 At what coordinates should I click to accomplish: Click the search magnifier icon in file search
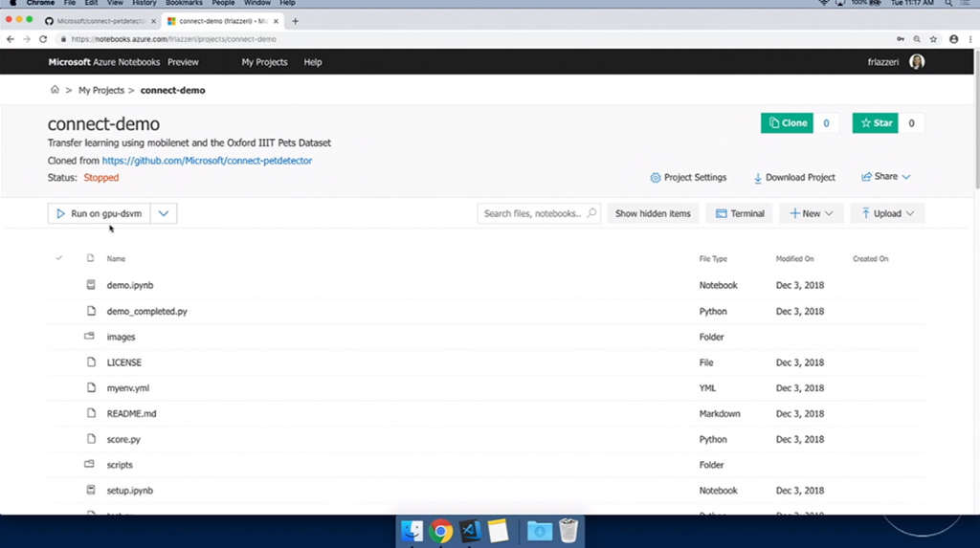coord(591,213)
